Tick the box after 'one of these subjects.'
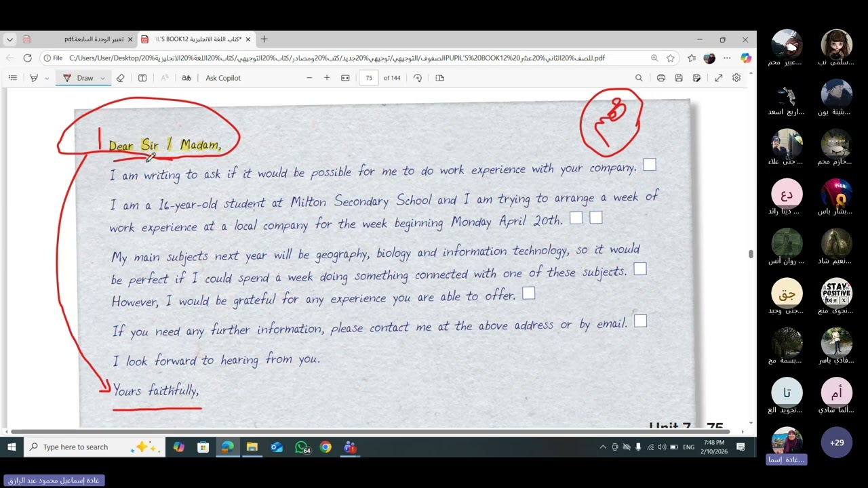 [x=640, y=269]
